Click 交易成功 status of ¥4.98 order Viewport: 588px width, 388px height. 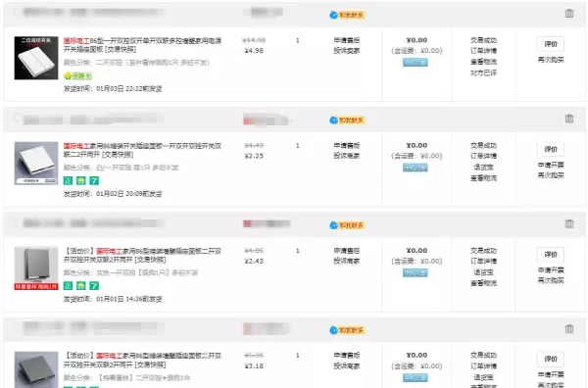484,40
